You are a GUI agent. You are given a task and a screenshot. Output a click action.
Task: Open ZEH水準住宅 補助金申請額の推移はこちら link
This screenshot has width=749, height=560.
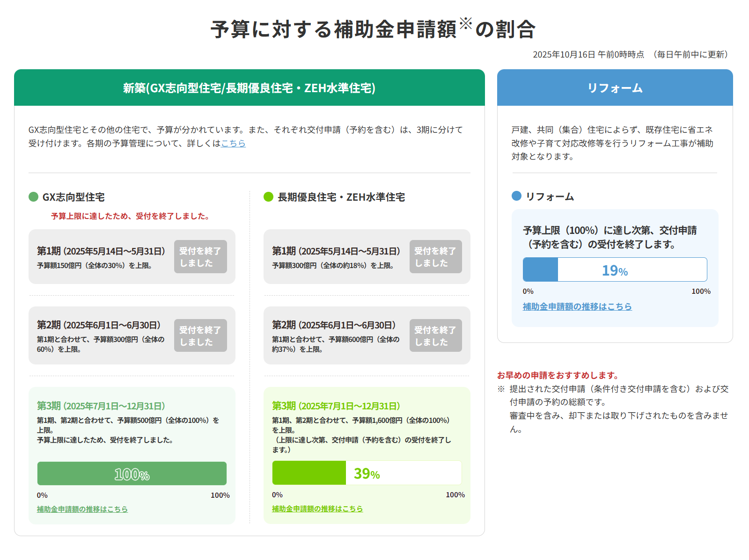[x=316, y=509]
